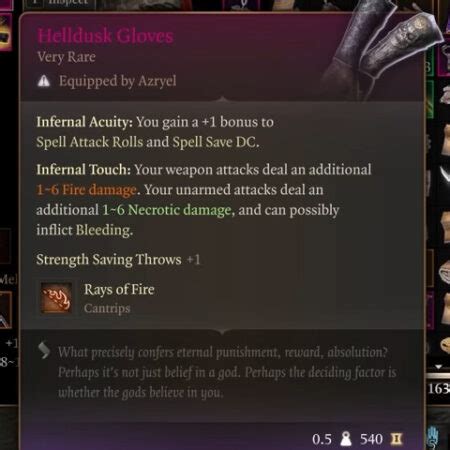Click the Helldusk Gloves title text

coord(105,35)
